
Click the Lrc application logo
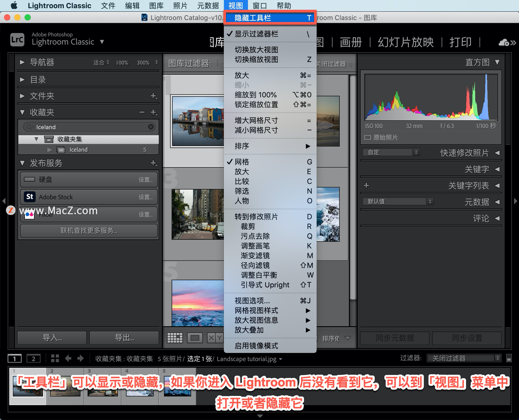pyautogui.click(x=17, y=39)
